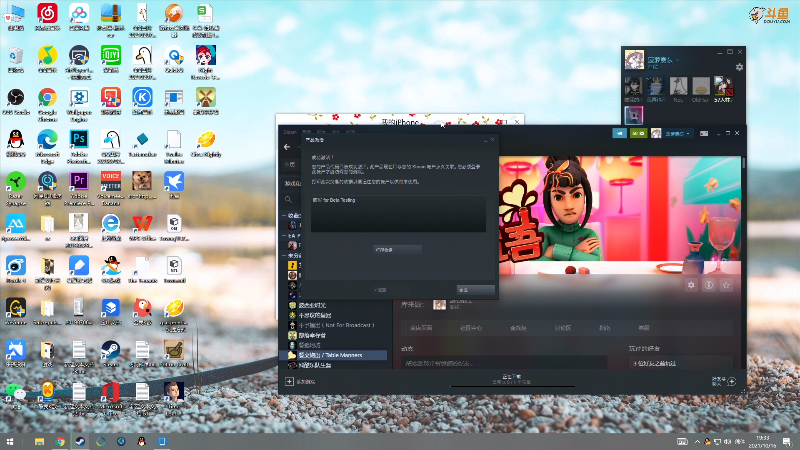The image size is (800, 450).
Task: Open friends list settings gear
Action: point(739,67)
